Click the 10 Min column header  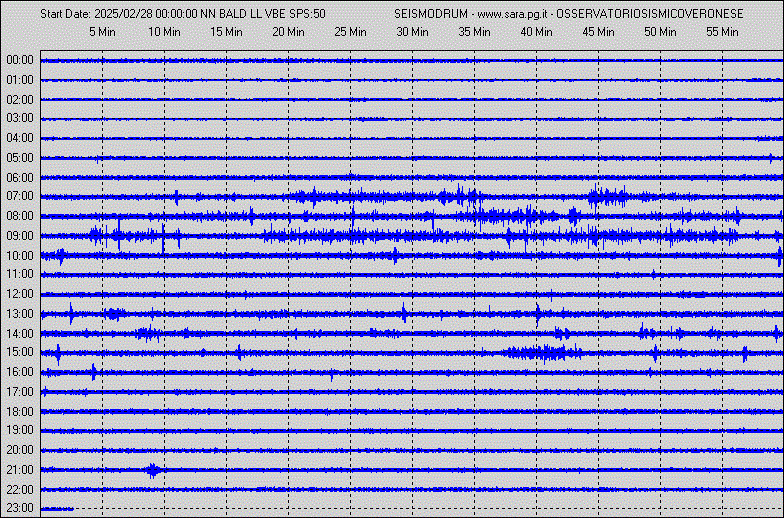coord(164,32)
